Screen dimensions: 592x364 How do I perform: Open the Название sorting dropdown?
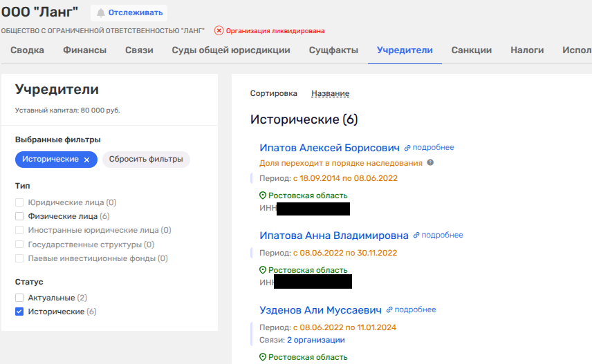(330, 94)
